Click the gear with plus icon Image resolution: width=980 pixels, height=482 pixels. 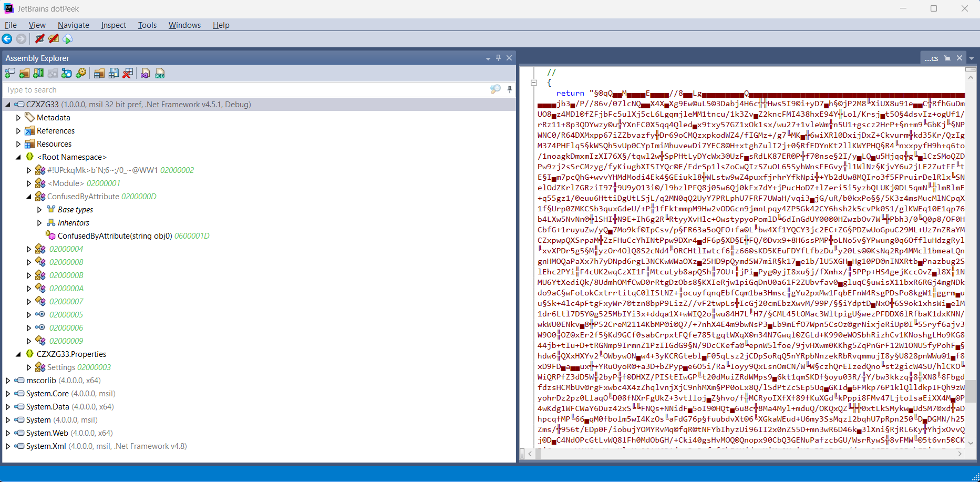[x=81, y=74]
